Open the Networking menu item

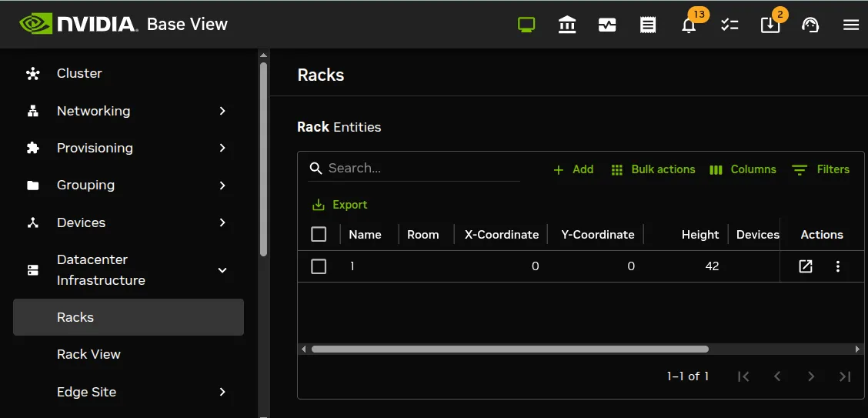click(x=94, y=112)
